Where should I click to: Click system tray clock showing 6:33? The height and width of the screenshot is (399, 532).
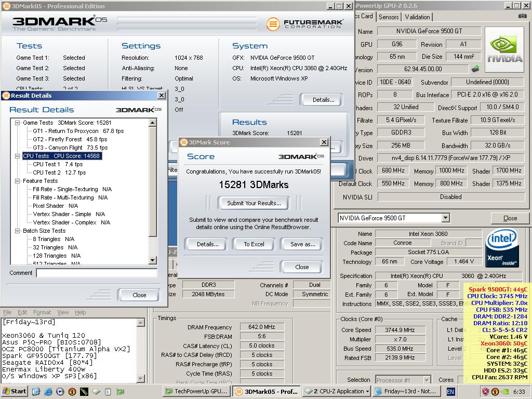(x=519, y=392)
